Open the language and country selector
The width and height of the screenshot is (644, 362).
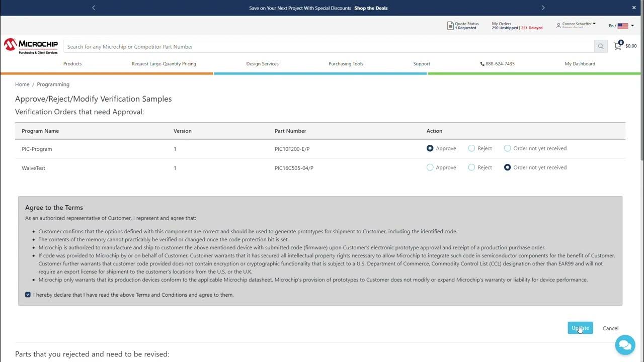[x=622, y=26]
